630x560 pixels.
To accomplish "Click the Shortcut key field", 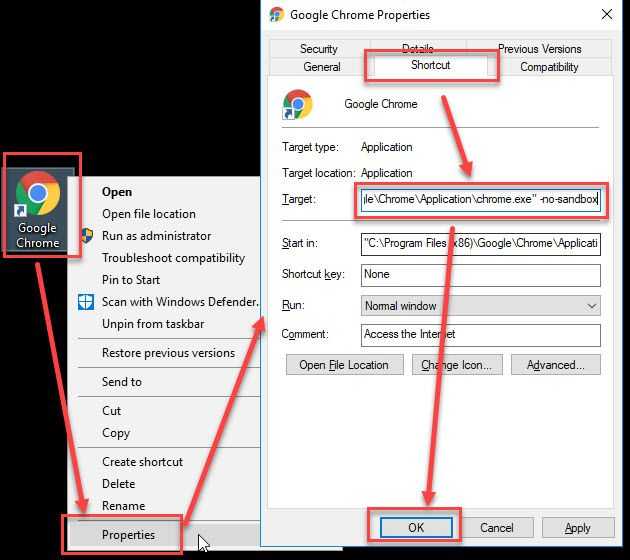I will click(481, 275).
